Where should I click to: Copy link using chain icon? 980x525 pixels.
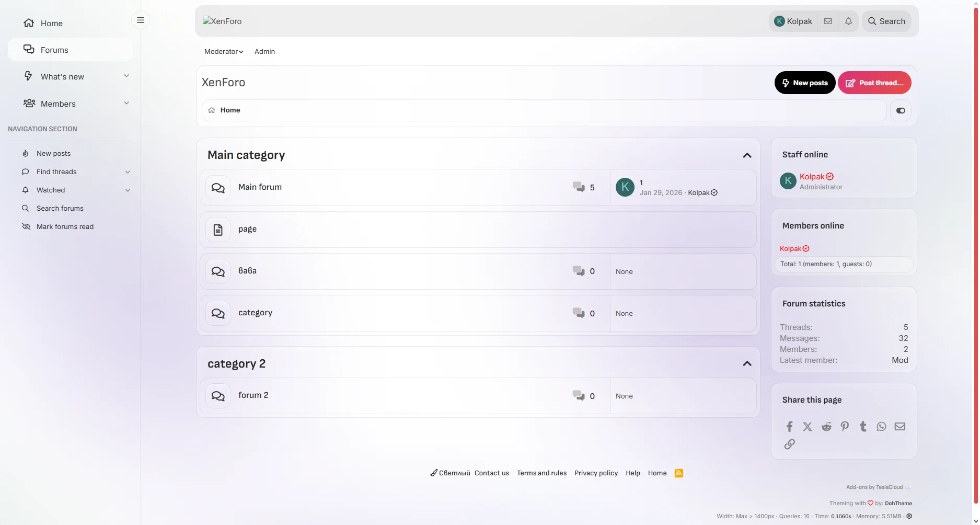pos(790,444)
